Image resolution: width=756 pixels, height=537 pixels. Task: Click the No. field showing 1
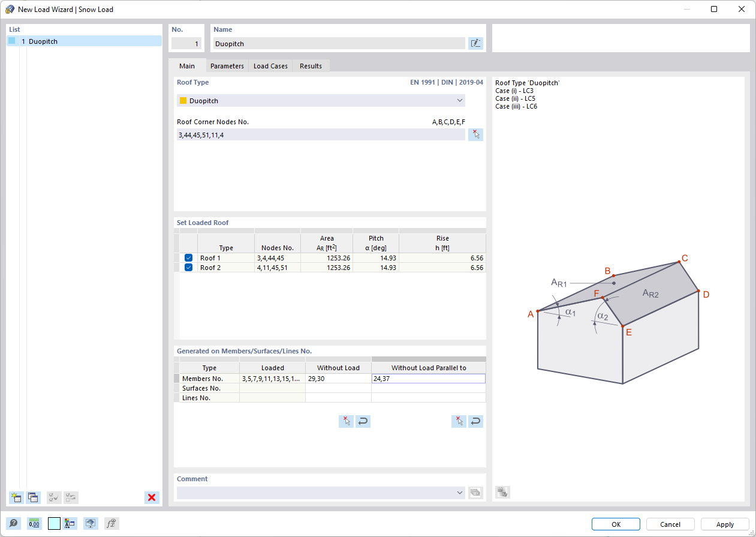pyautogui.click(x=186, y=43)
